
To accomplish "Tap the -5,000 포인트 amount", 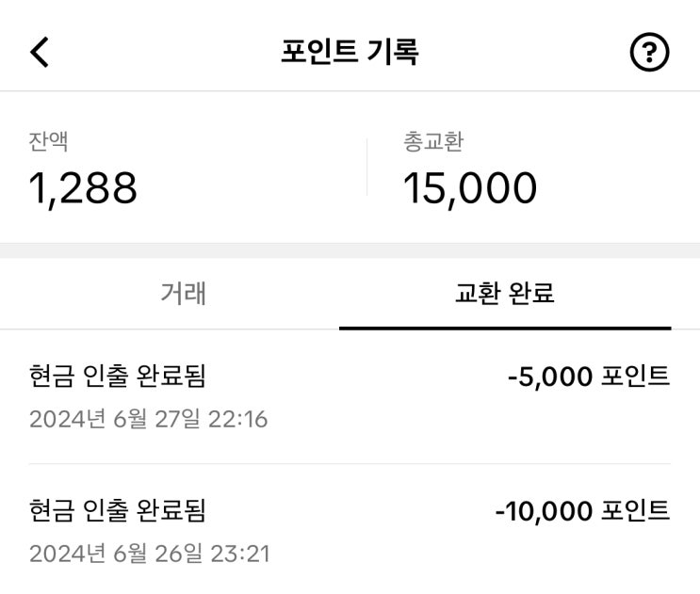I will [x=588, y=377].
